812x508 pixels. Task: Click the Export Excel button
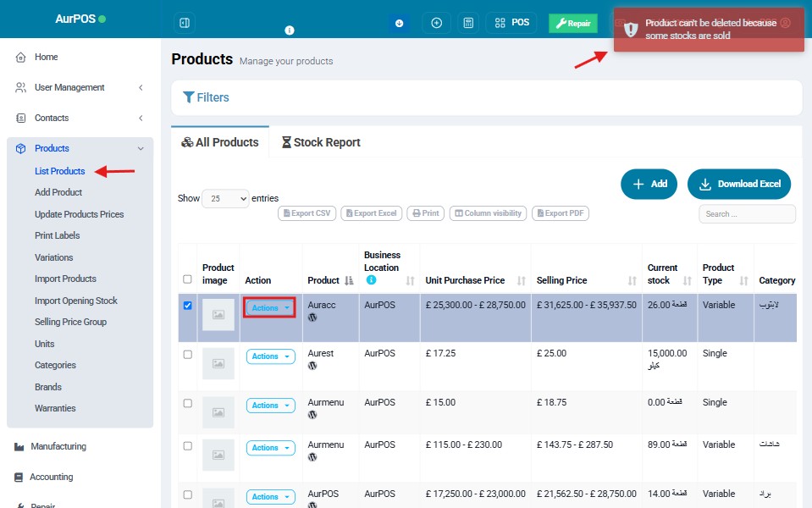[x=372, y=213]
